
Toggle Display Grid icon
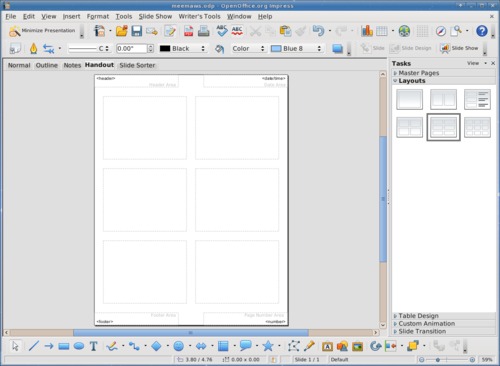[x=422, y=31]
